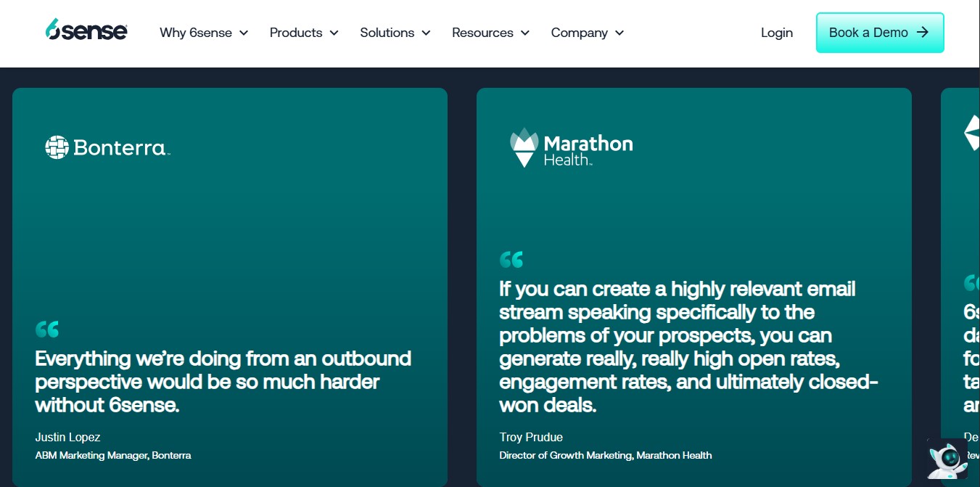Viewport: 980px width, 487px height.
Task: Expand the Company chevron
Action: coord(619,33)
